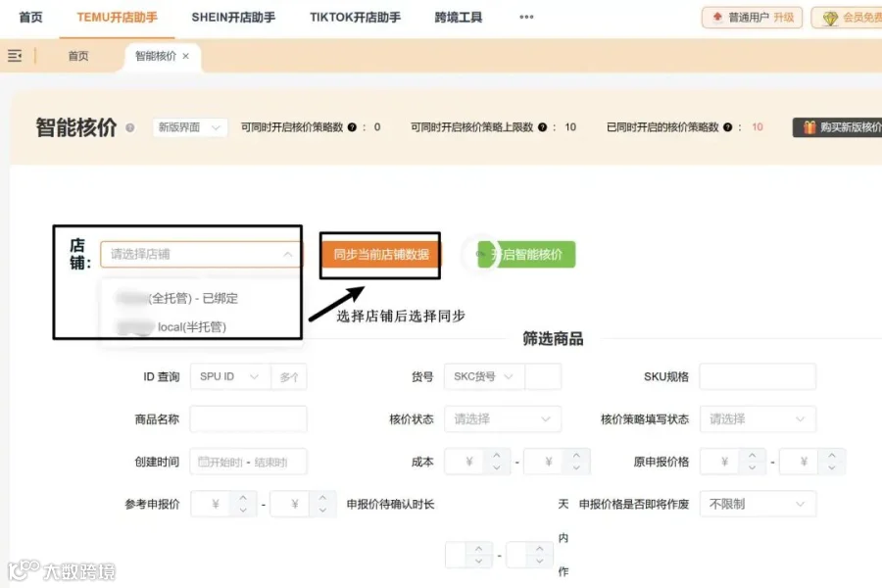The width and height of the screenshot is (882, 588).
Task: Open the SPU ID type dropdown
Action: (x=230, y=376)
